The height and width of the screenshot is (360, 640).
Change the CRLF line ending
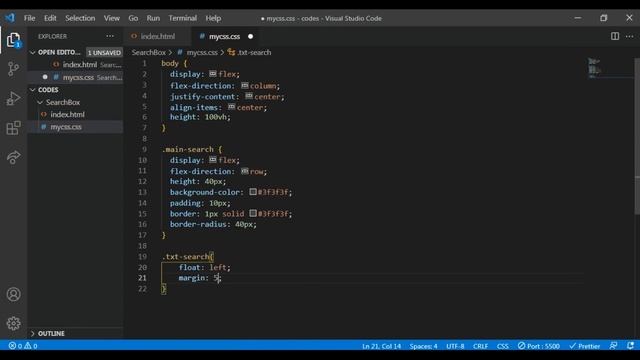tap(480, 346)
